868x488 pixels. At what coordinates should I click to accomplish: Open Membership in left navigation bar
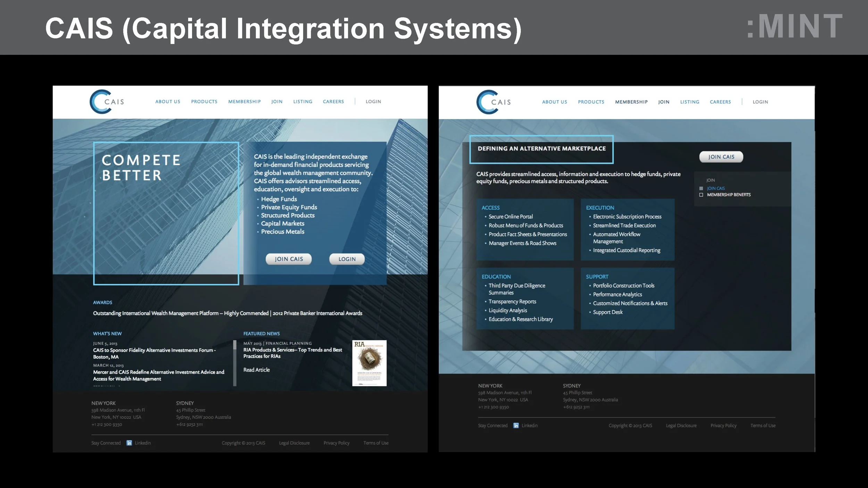point(244,102)
